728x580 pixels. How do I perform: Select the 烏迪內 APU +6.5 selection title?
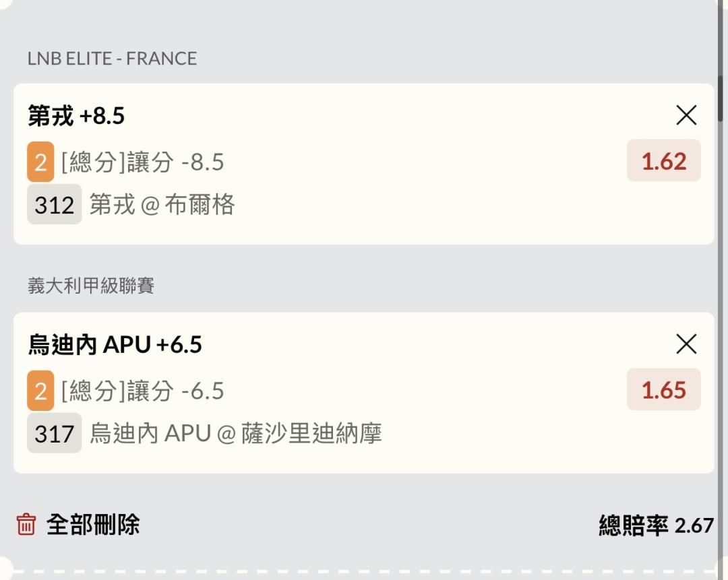pos(115,345)
